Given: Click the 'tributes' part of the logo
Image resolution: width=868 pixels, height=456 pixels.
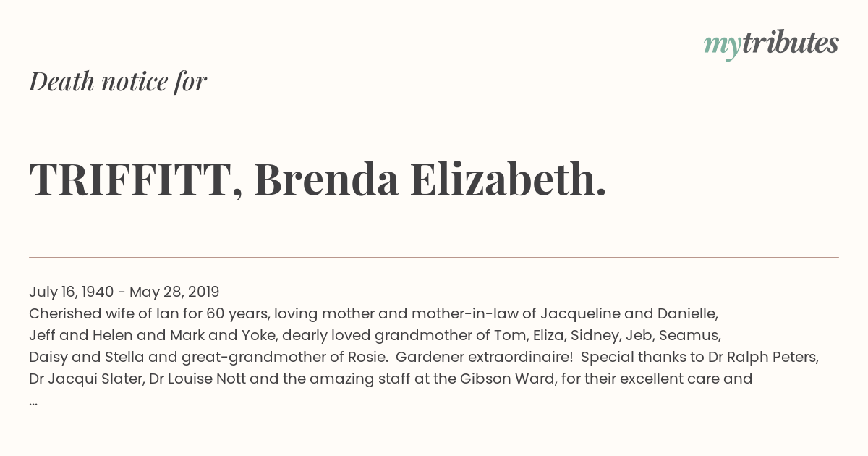Looking at the screenshot, I should click(x=790, y=43).
